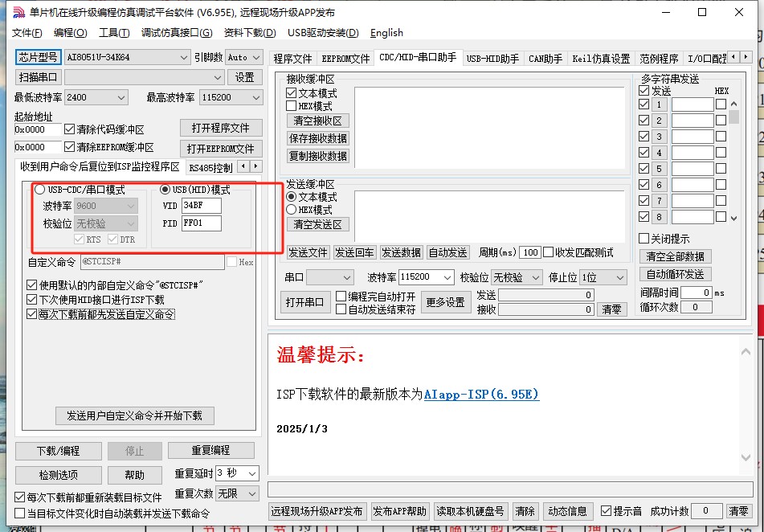Click up arrow of multi-string send list scrollbar
Viewport: 764px width, 532px height.
[x=733, y=104]
